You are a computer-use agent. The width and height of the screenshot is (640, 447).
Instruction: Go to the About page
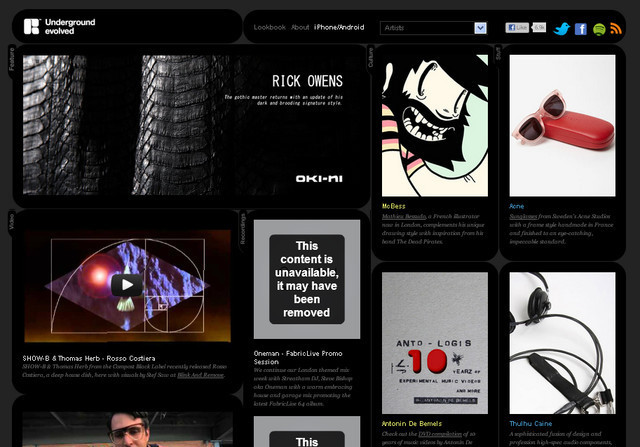point(300,28)
